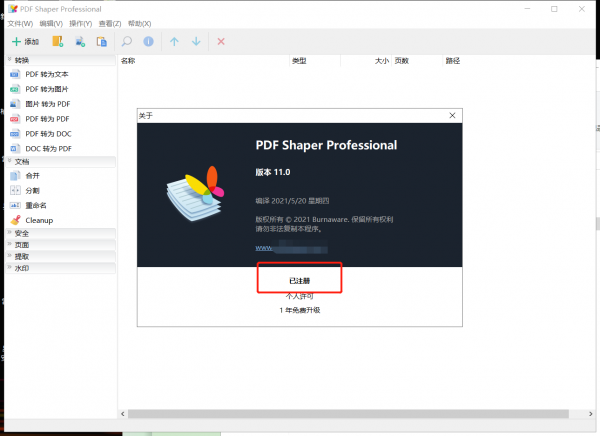Click the move down arrow icon
This screenshot has height=436, width=600.
pos(196,41)
